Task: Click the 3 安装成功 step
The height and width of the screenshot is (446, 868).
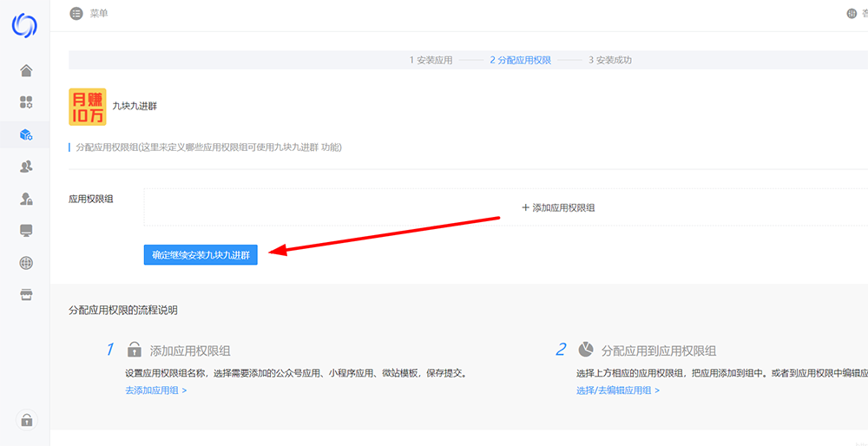Action: click(x=609, y=61)
